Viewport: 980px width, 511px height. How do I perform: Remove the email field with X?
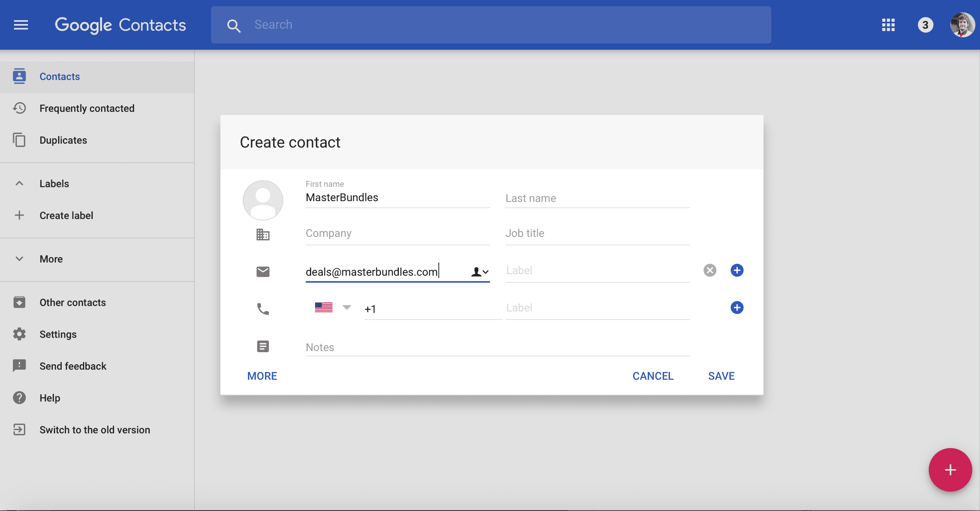coord(710,270)
